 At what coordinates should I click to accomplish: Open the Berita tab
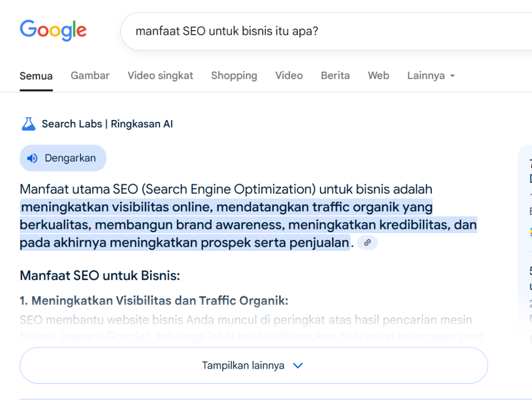pos(335,75)
